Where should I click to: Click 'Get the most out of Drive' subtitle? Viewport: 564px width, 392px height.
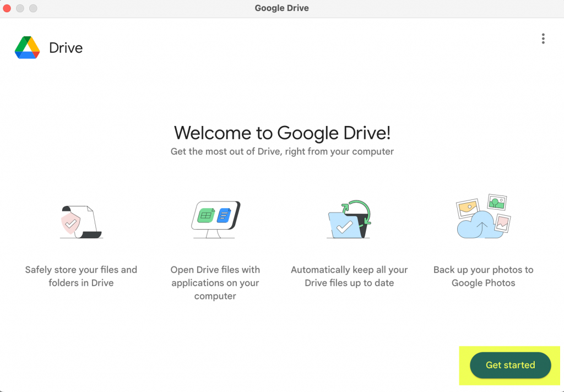(x=282, y=151)
